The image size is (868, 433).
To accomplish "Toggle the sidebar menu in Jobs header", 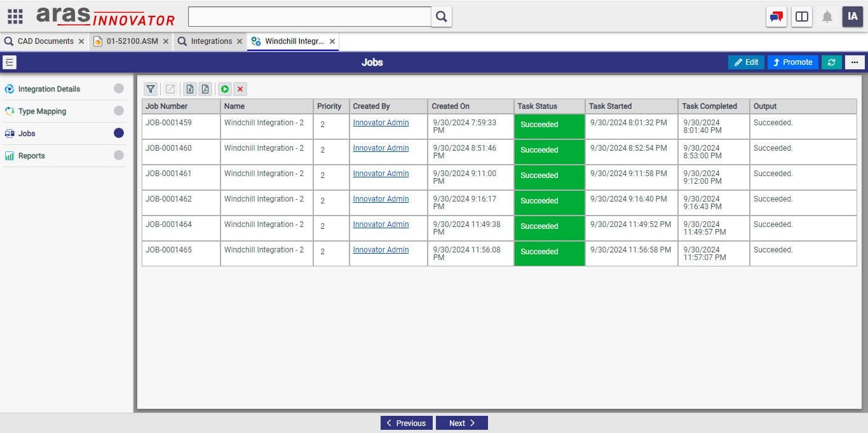I will tap(10, 62).
